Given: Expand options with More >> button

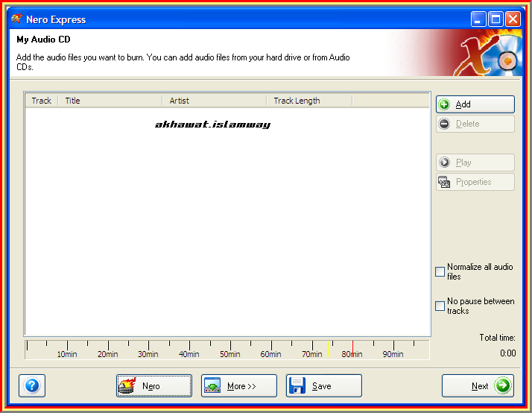Looking at the screenshot, I should [x=239, y=385].
